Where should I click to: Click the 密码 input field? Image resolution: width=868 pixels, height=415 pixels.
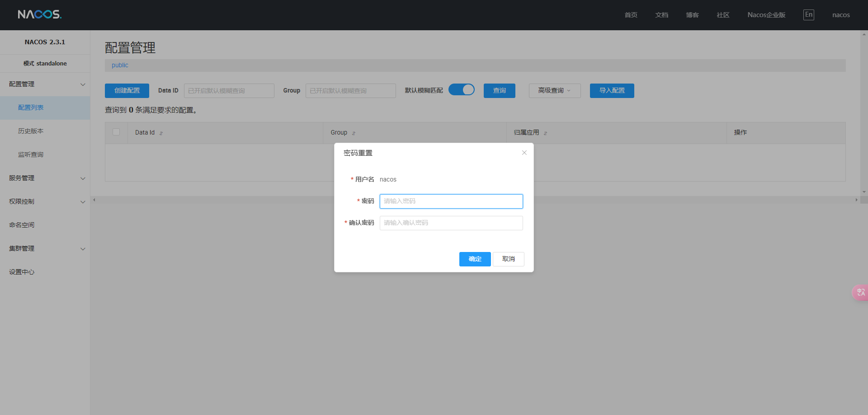click(x=451, y=201)
